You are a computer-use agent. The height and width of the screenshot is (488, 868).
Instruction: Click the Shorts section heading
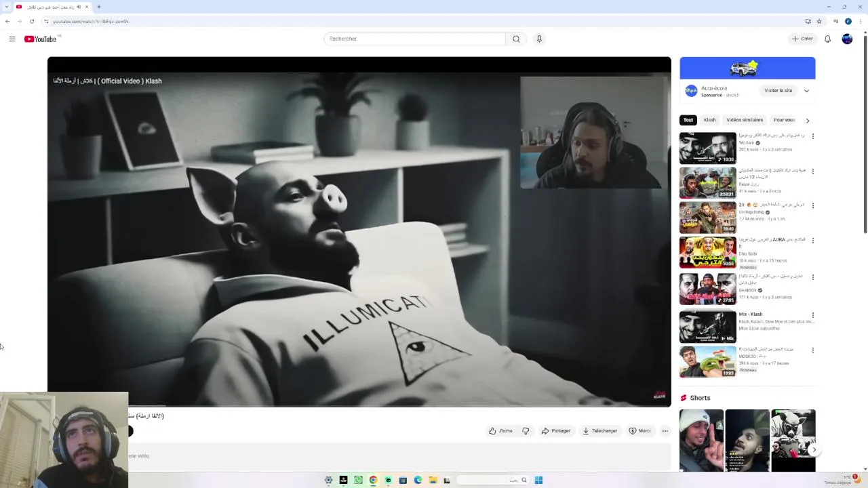[x=700, y=398]
